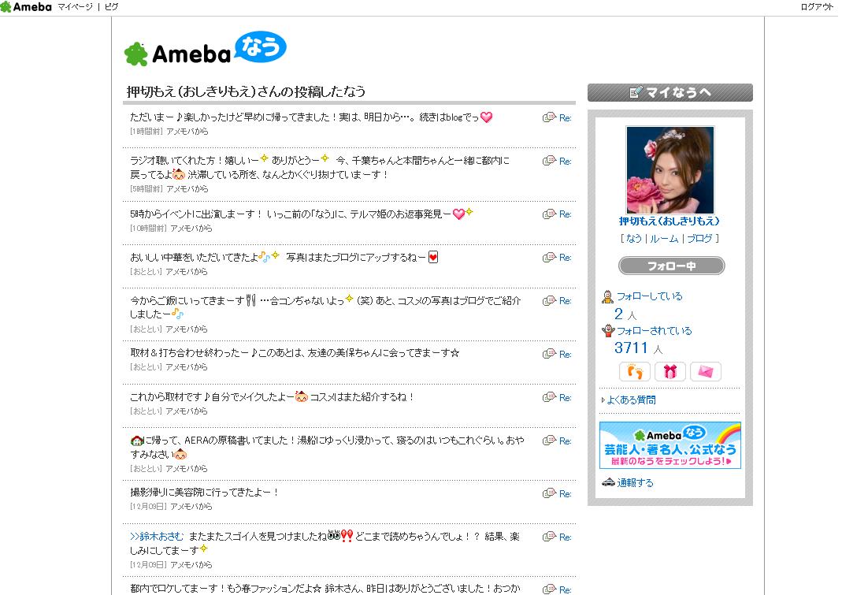Click the マイなうへ button

click(x=670, y=92)
